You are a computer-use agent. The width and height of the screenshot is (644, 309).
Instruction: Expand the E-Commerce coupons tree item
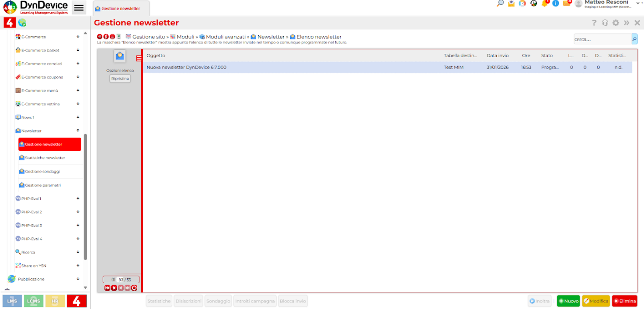[78, 77]
